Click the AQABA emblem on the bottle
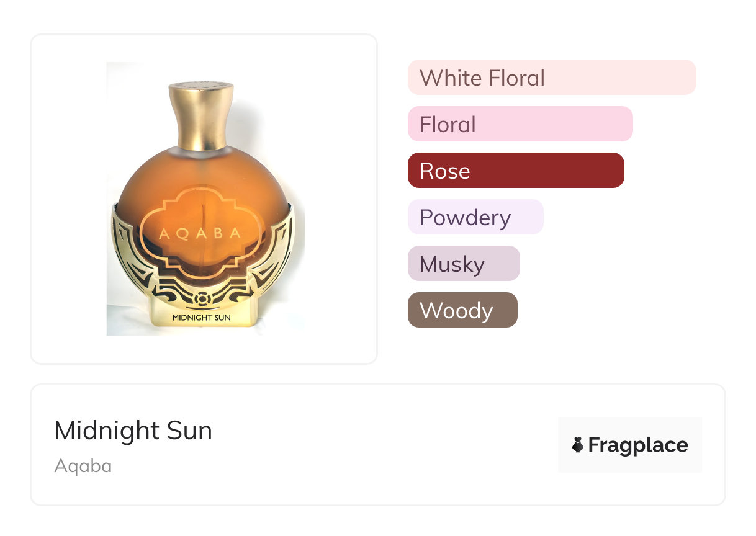The image size is (756, 536). click(x=200, y=233)
